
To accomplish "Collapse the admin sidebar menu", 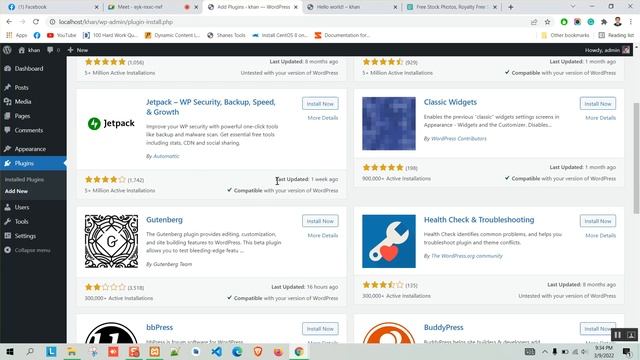I will [x=32, y=250].
